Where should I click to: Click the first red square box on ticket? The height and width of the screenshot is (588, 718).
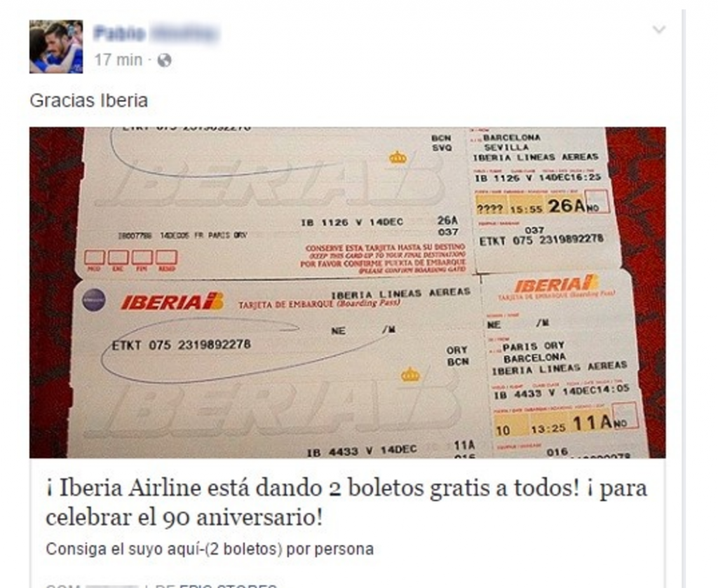coord(95,258)
